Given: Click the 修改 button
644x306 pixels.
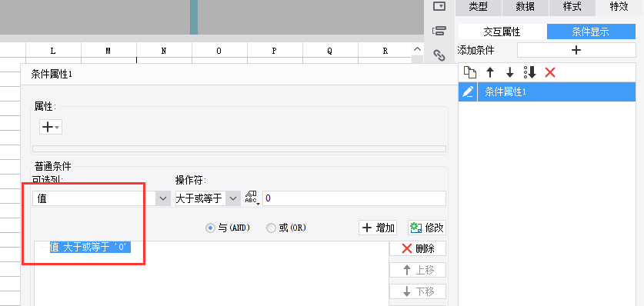Looking at the screenshot, I should [x=427, y=228].
